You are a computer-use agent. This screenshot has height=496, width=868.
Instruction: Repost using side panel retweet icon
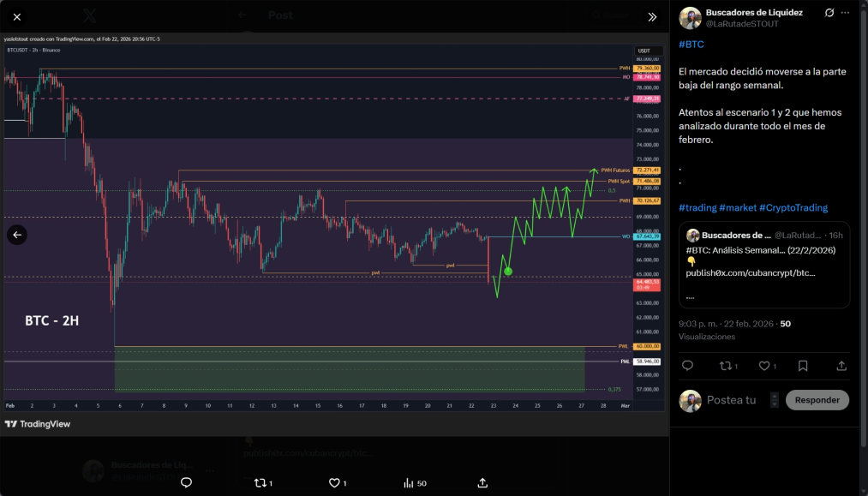point(728,366)
